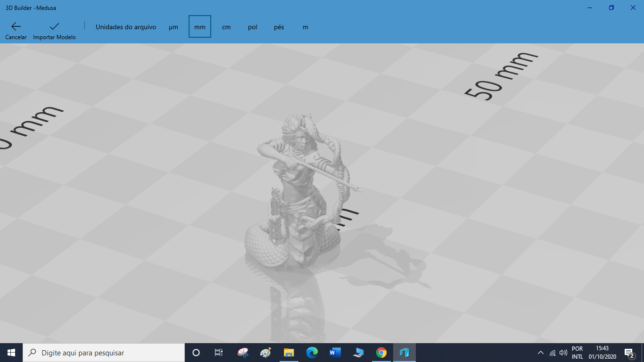
Task: Minimize the 3D Builder window
Action: coord(590,8)
